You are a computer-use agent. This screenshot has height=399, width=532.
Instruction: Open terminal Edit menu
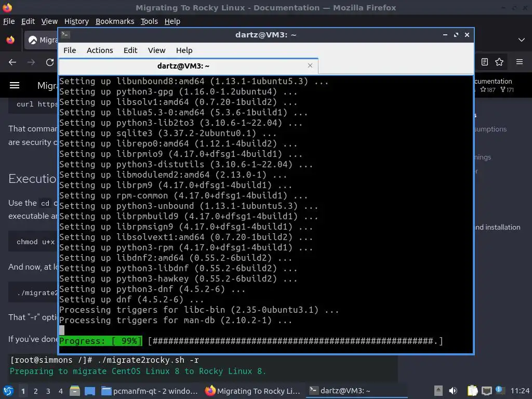pyautogui.click(x=130, y=50)
